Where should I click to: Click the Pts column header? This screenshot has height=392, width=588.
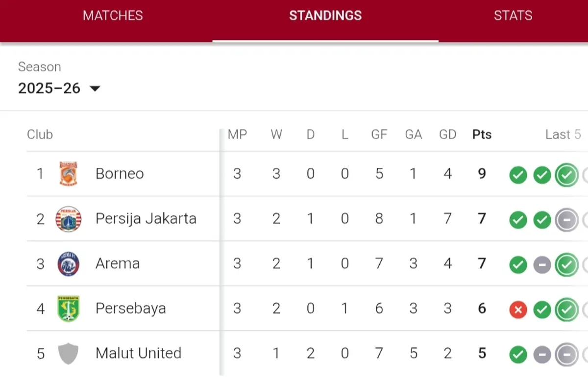tap(482, 134)
